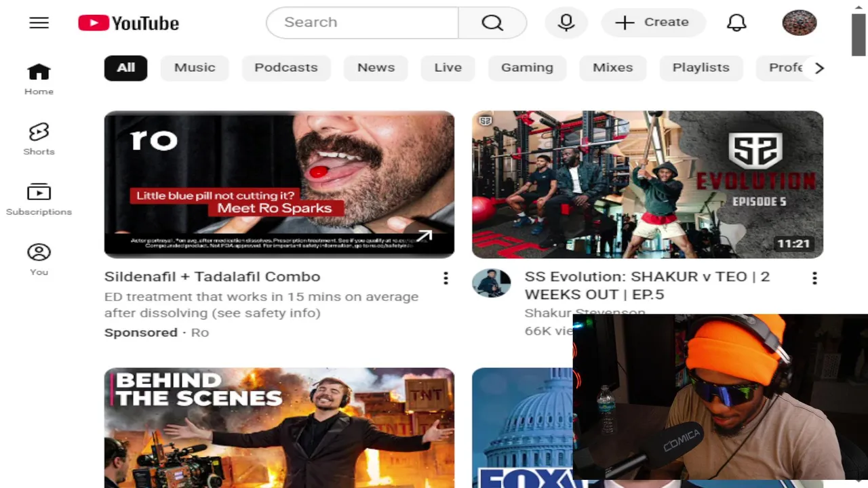Viewport: 868px width, 488px height.
Task: Open more options for SS Evolution video
Action: click(x=814, y=278)
